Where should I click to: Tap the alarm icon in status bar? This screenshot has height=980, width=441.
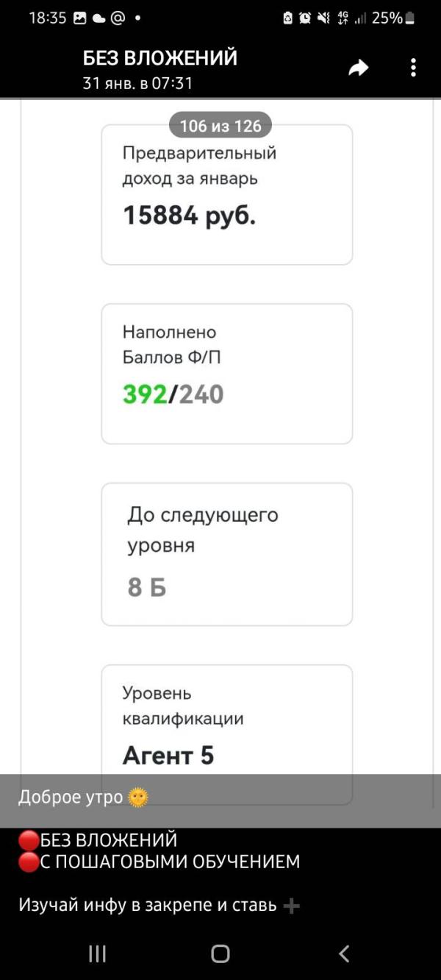click(305, 18)
